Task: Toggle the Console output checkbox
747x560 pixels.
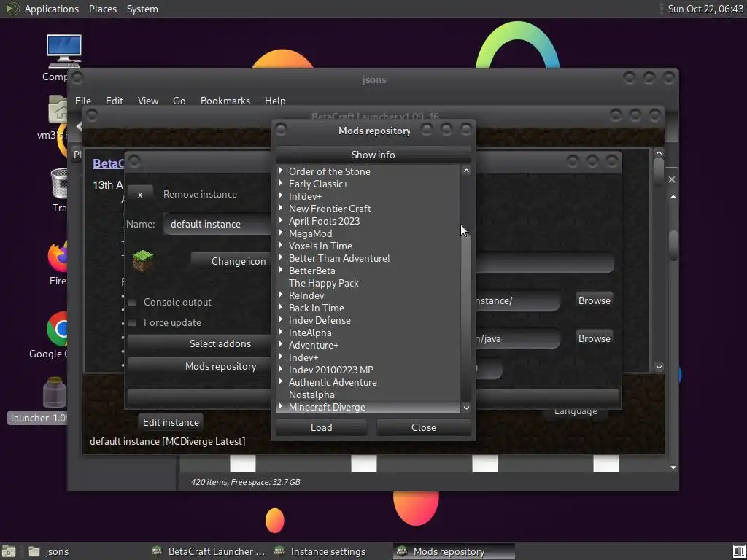Action: click(x=133, y=302)
